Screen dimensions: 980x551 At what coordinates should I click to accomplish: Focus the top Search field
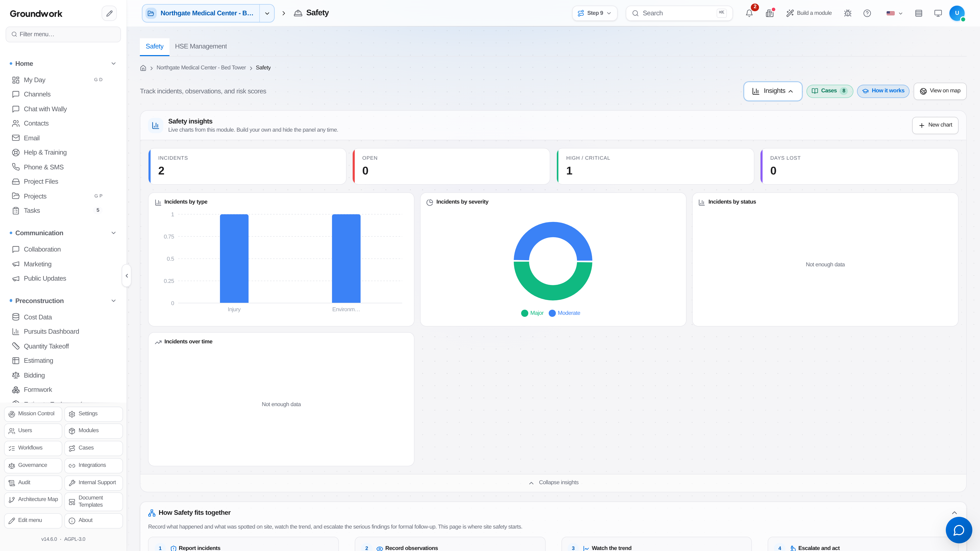click(679, 13)
